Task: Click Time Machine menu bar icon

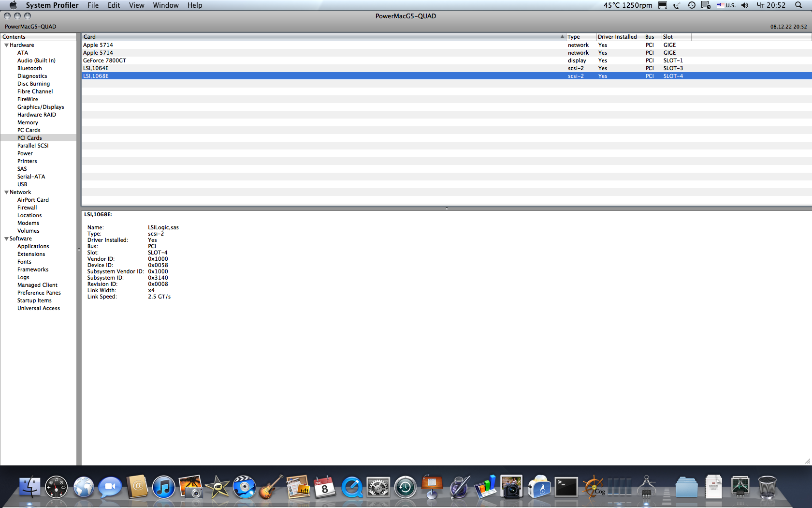Action: tap(692, 5)
